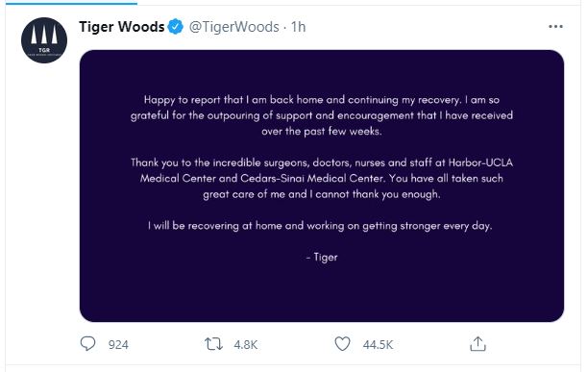Click the 924 replies count

point(118,345)
